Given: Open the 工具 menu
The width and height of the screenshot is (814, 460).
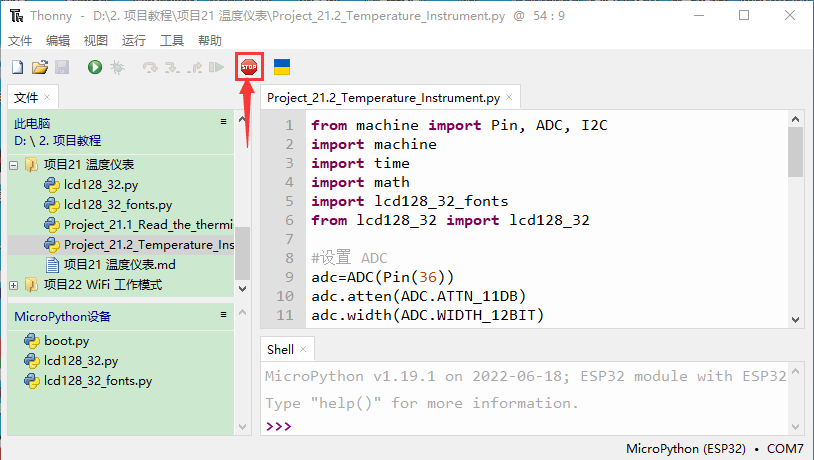Looking at the screenshot, I should coord(172,41).
